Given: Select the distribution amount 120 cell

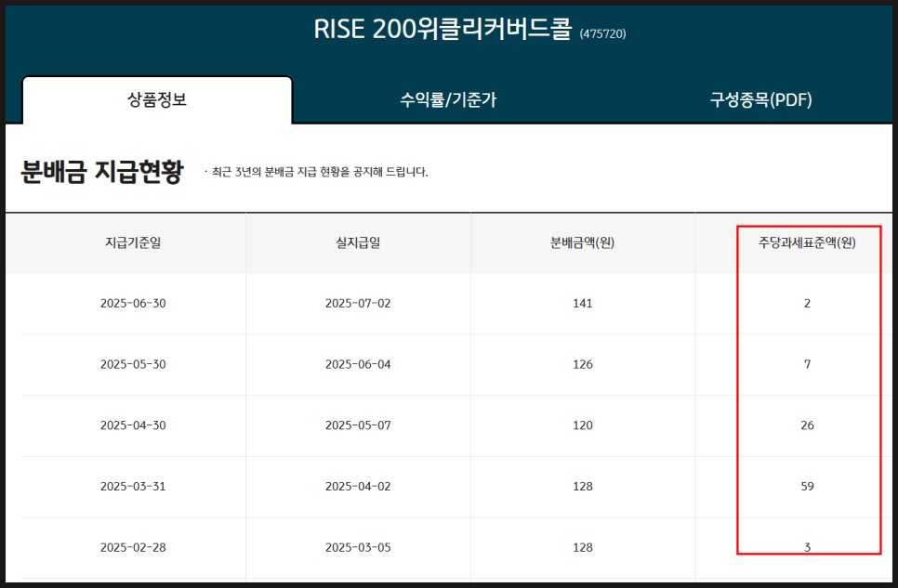Looking at the screenshot, I should (x=583, y=425).
